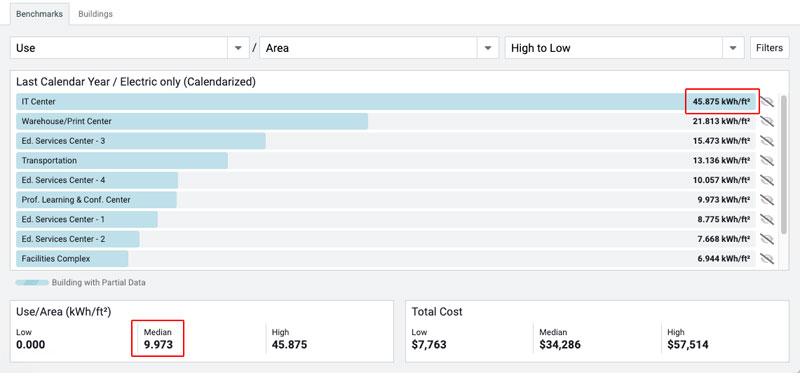Select the Facilities Complex bar
Image resolution: width=800 pixels, height=373 pixels.
click(72, 259)
